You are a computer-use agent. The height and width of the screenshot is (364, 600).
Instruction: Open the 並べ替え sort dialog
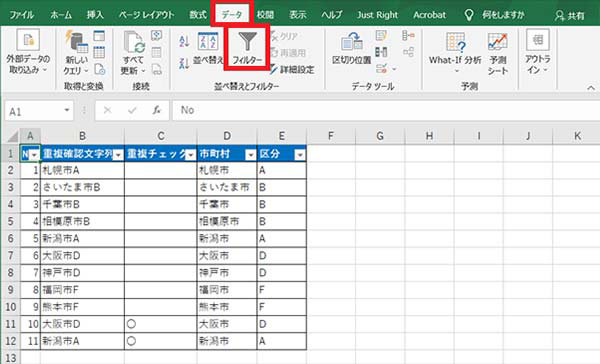pyautogui.click(x=208, y=49)
